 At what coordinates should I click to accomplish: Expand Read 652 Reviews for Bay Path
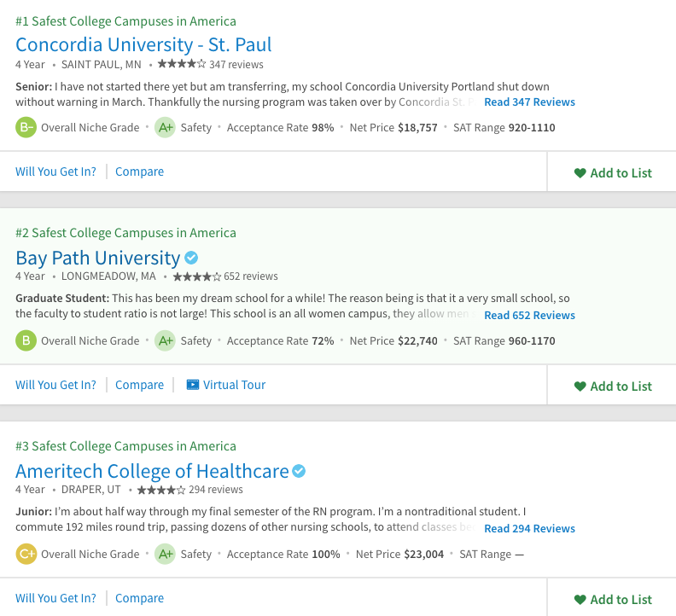529,316
